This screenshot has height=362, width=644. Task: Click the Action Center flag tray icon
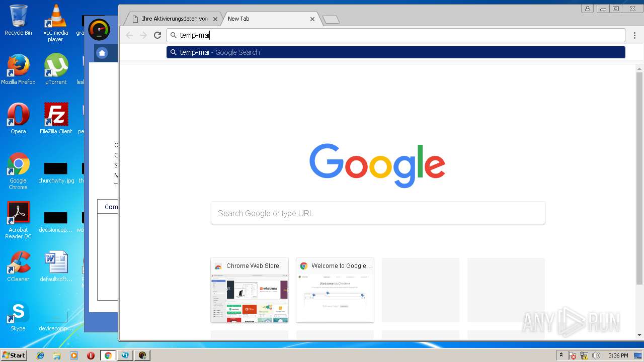[572, 356]
